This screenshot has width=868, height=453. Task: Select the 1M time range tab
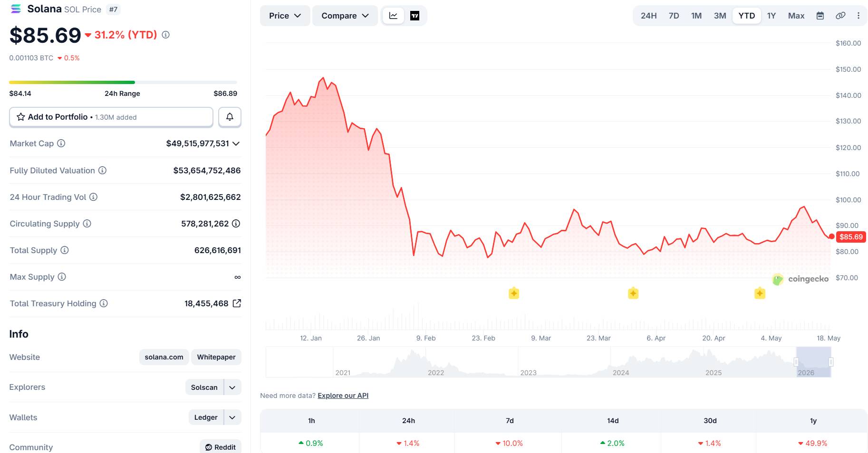[x=696, y=16]
